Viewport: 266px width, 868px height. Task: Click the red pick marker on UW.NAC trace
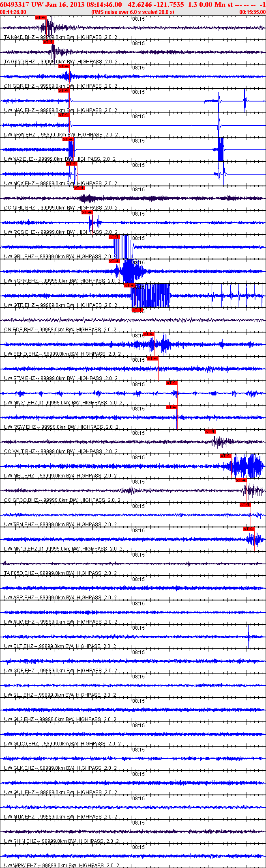pos(64,91)
